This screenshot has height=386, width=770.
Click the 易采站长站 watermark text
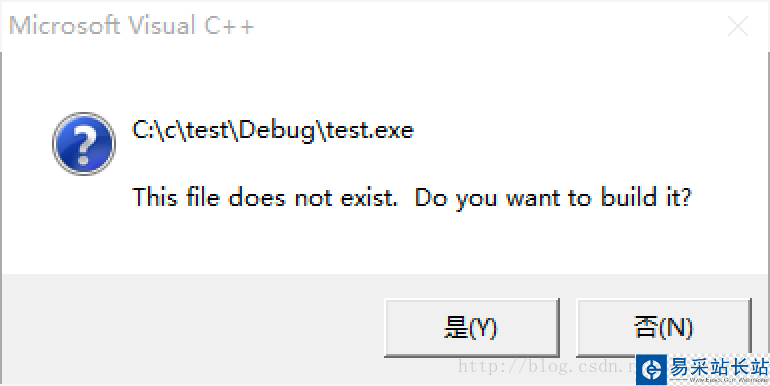(x=718, y=366)
